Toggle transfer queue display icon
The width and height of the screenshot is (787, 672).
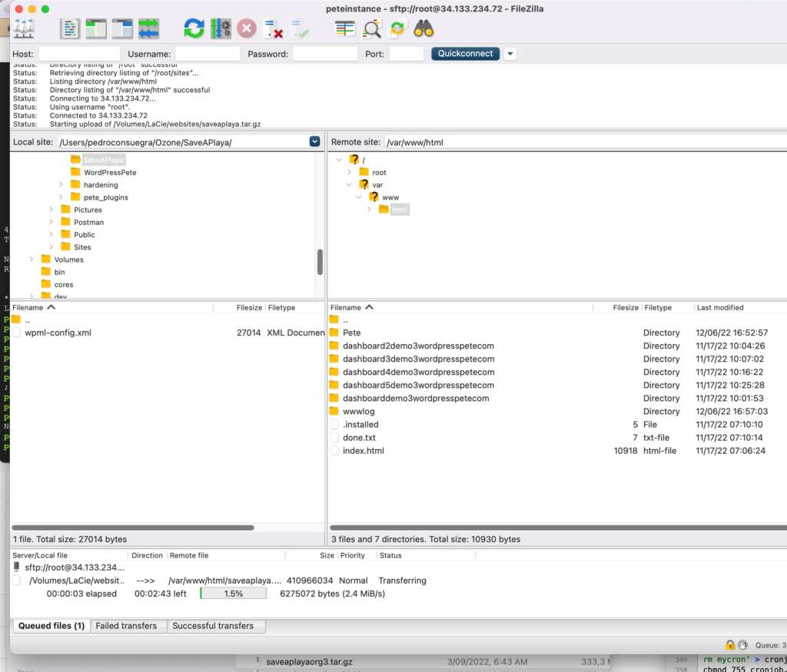point(148,29)
